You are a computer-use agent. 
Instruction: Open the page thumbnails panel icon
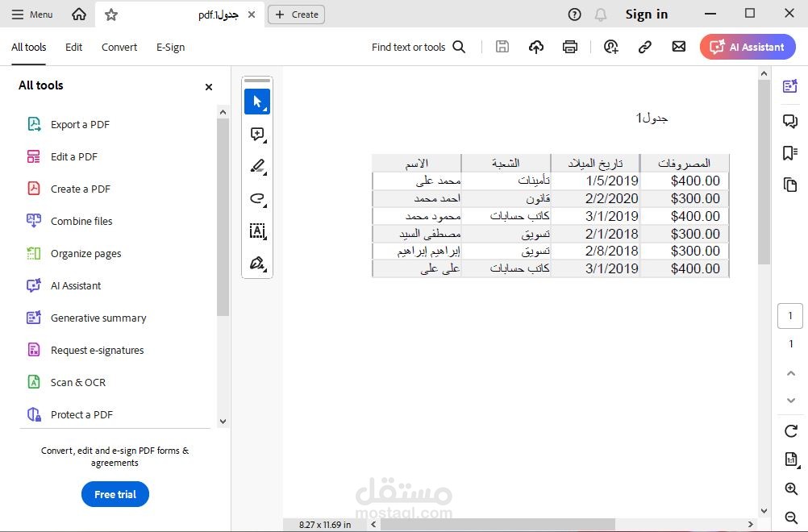(x=790, y=185)
